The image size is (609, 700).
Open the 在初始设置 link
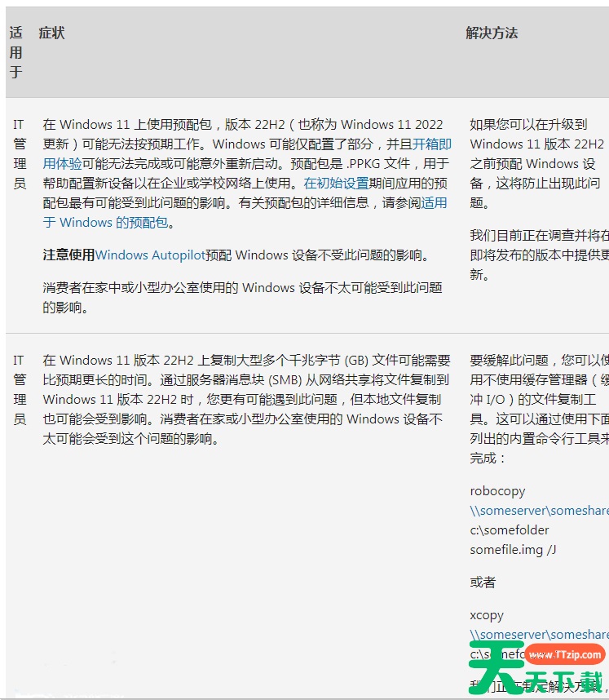[337, 183]
